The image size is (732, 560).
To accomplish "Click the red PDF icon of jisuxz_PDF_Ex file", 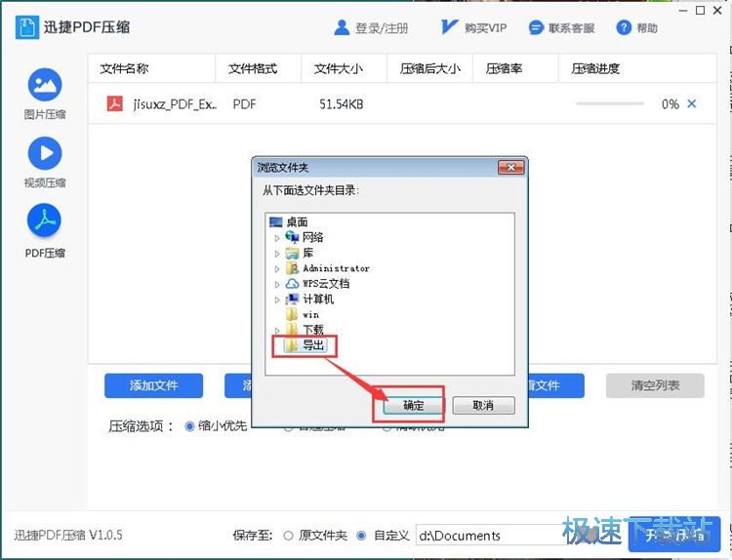I will click(115, 103).
